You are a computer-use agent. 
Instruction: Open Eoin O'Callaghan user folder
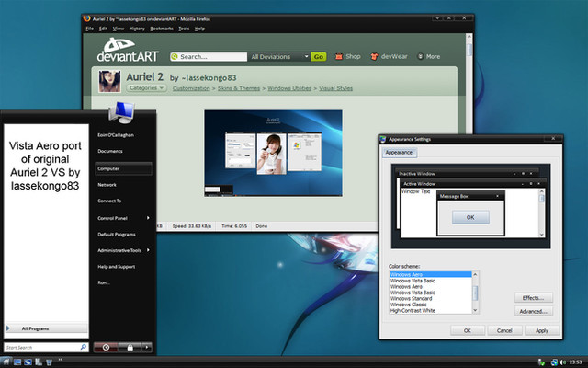116,135
